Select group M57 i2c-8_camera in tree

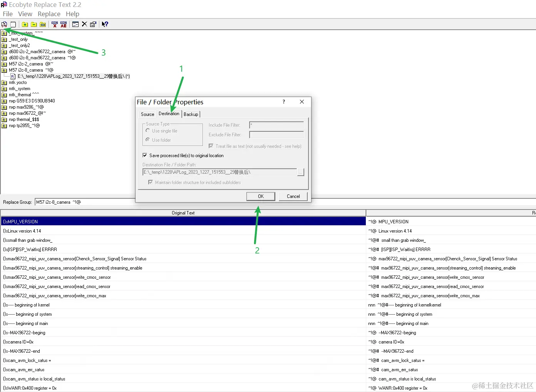pos(31,70)
